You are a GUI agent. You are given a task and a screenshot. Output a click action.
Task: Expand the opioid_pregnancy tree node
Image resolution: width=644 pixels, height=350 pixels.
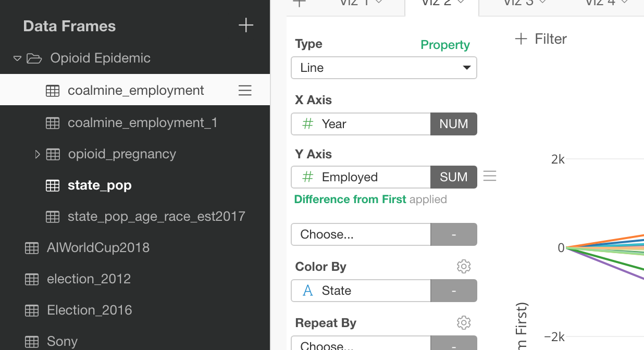tap(37, 154)
